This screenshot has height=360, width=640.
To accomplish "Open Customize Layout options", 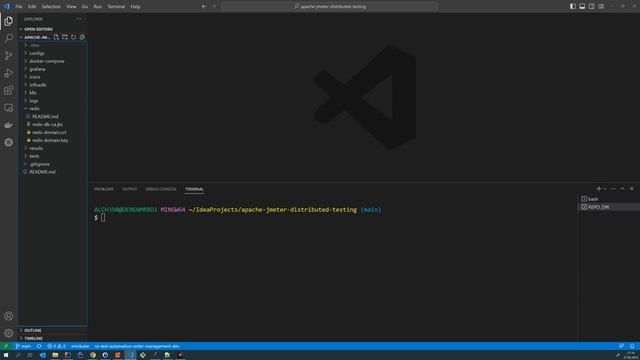I will pyautogui.click(x=601, y=6).
